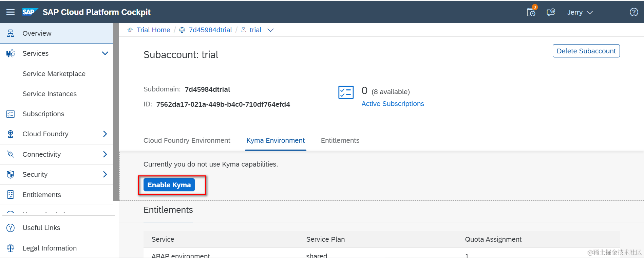
Task: Expand the Cloud Foundry chevron
Action: coord(105,134)
